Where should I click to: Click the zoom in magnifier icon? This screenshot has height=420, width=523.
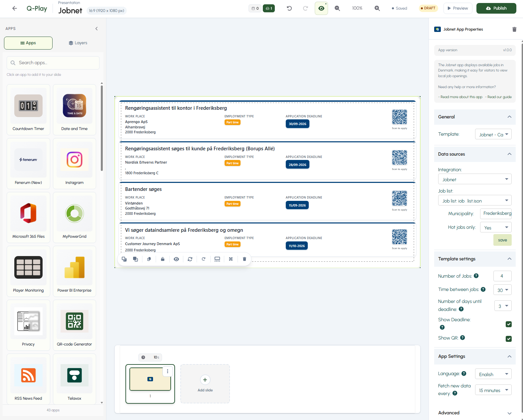[x=377, y=8]
